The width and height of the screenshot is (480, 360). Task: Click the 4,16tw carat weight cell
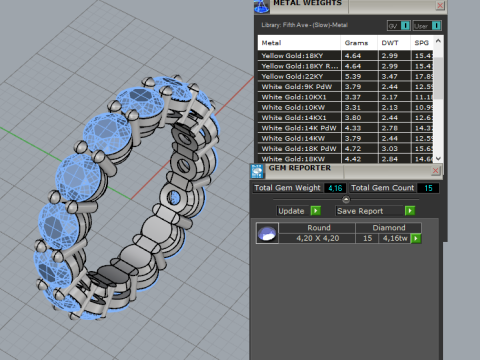[395, 238]
